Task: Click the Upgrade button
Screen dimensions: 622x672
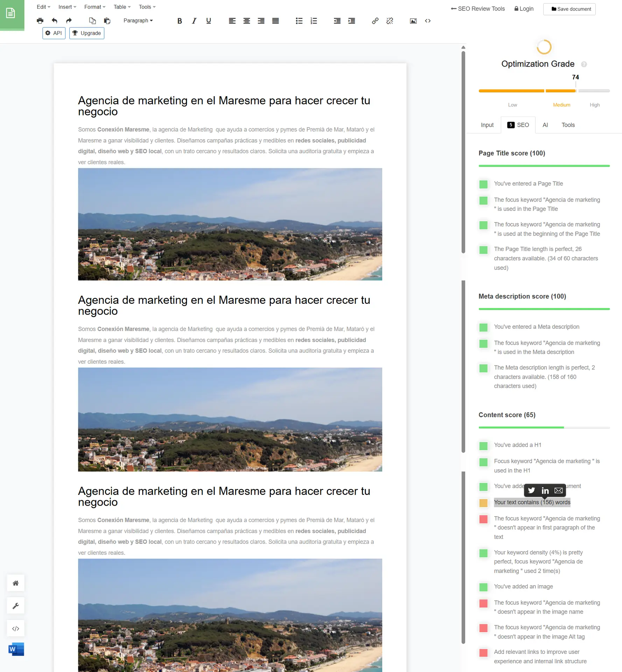Action: click(87, 33)
